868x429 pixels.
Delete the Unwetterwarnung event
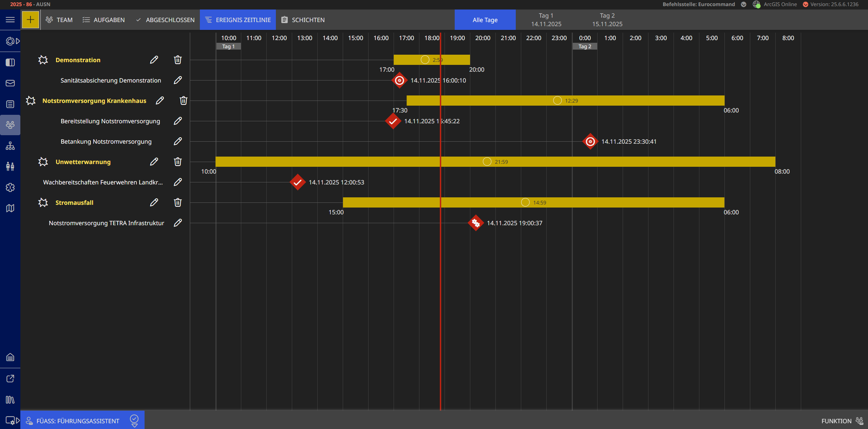[177, 162]
